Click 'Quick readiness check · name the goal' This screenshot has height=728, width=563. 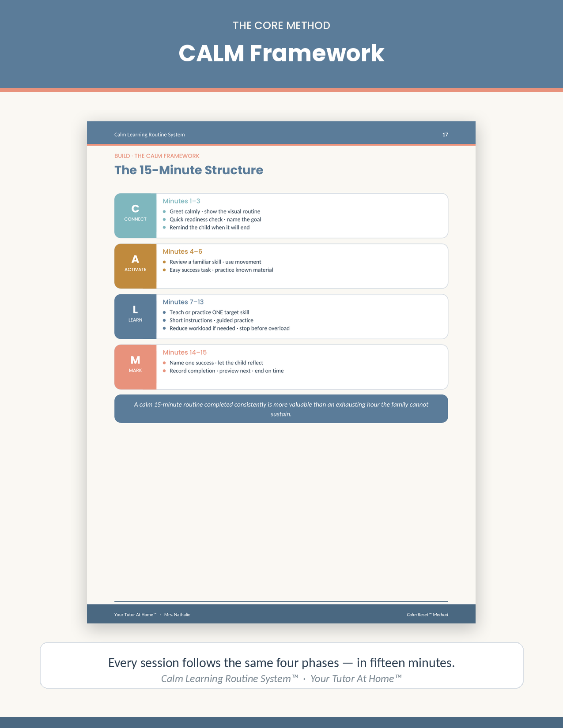tap(215, 219)
